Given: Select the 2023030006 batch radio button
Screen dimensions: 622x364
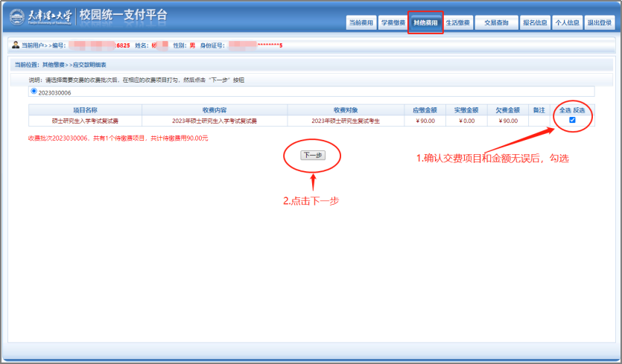Looking at the screenshot, I should [x=34, y=92].
